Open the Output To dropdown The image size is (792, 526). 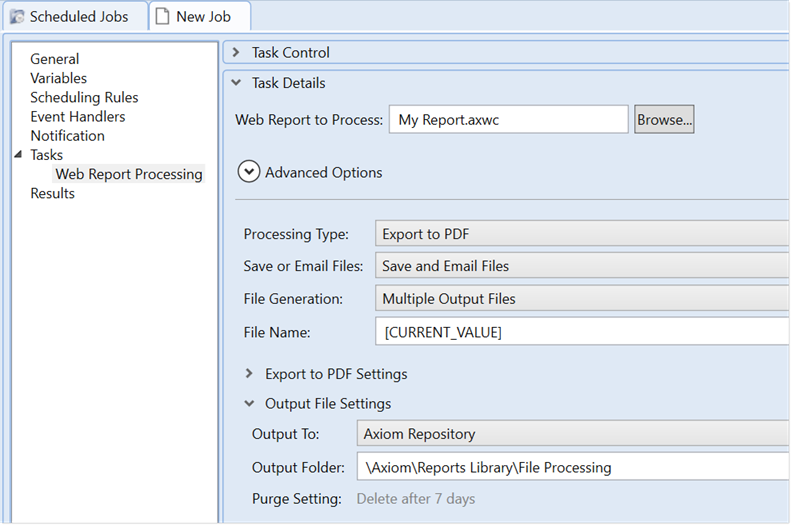pos(572,434)
